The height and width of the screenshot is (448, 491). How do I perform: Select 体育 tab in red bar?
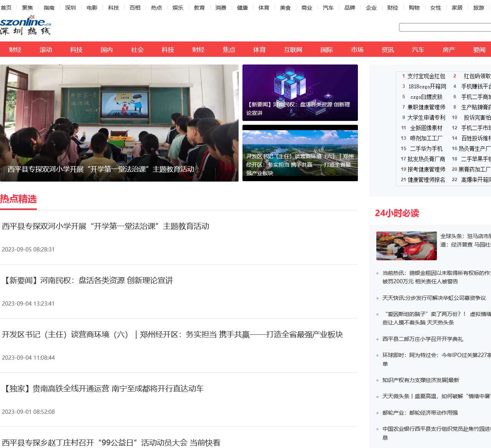coord(259,50)
